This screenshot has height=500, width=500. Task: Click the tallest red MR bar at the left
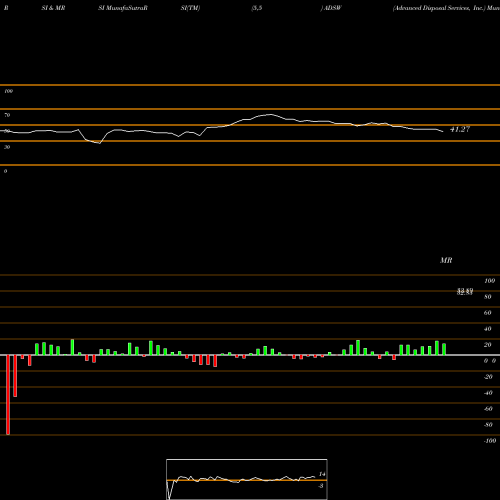tap(8, 395)
